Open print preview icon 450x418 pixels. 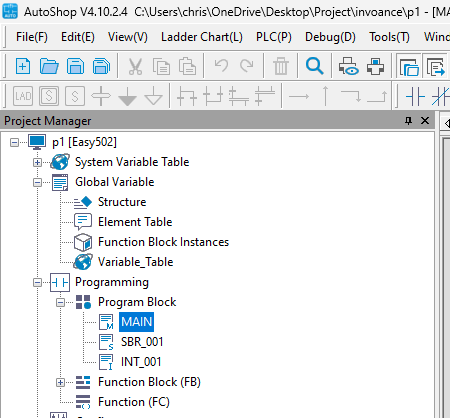(x=349, y=66)
